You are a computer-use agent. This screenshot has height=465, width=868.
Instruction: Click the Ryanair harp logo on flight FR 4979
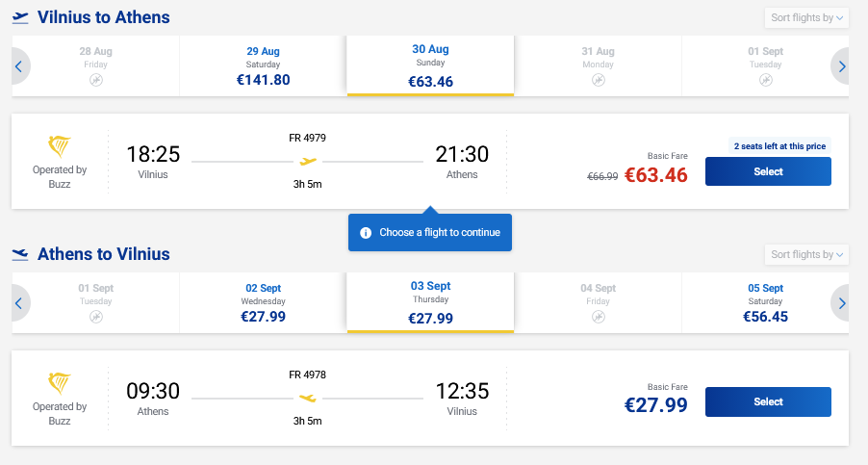(60, 146)
